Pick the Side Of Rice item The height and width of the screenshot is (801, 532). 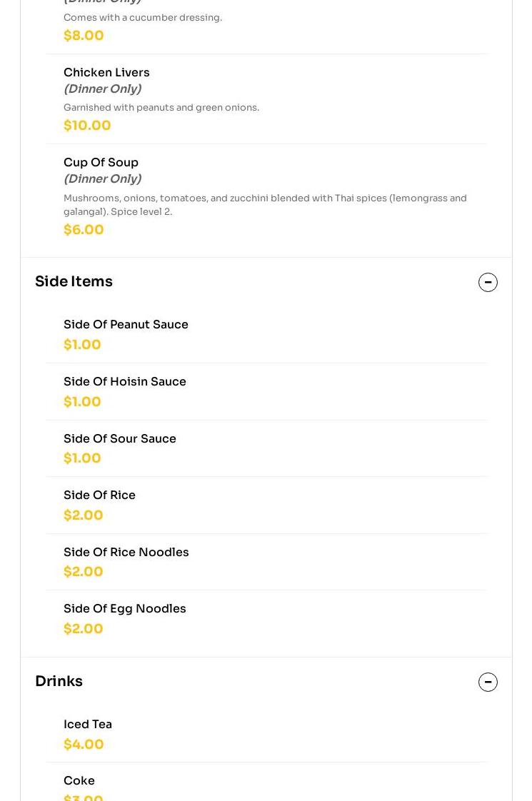click(99, 495)
